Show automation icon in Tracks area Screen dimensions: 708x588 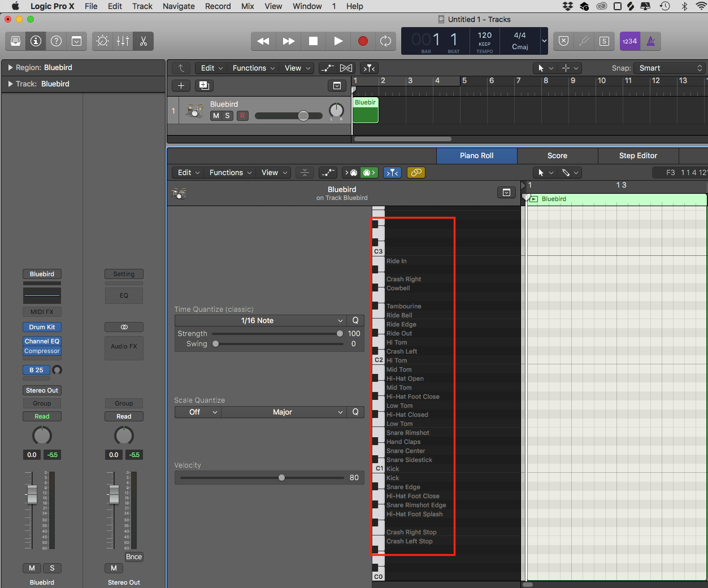pyautogui.click(x=327, y=68)
